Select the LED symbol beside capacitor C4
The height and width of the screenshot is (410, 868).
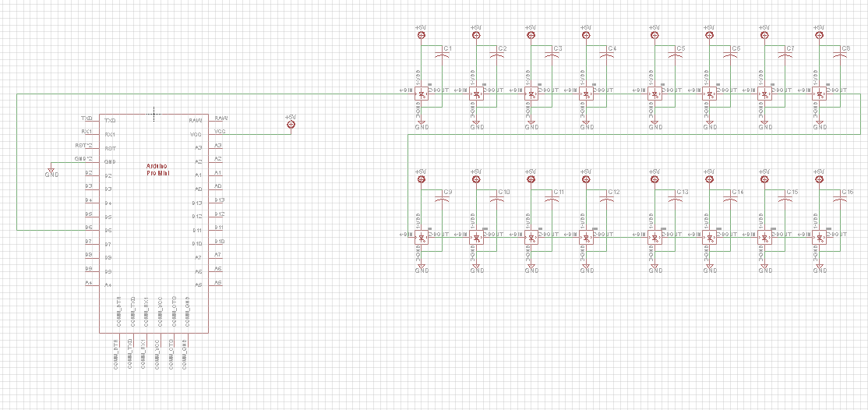(586, 94)
